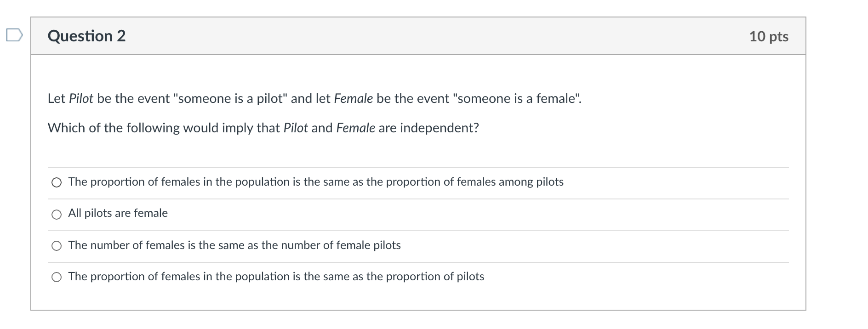Select radio for 'number of female pilots' option
Screen dimensions: 868x329
pyautogui.click(x=57, y=246)
